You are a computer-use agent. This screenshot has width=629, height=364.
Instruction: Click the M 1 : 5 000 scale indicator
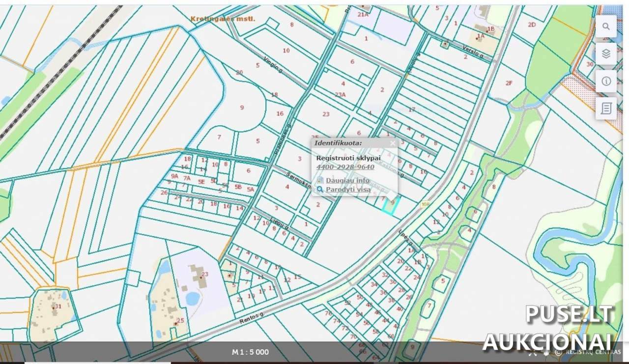pos(250,352)
